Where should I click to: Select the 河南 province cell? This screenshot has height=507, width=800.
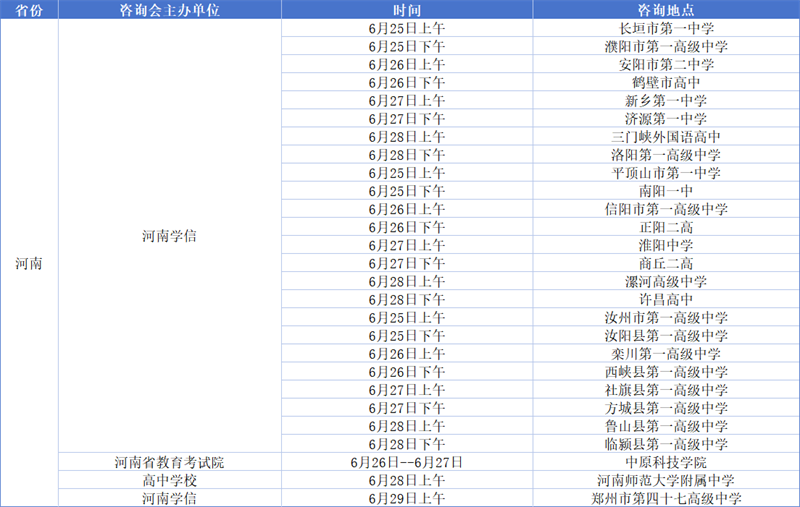29,263
